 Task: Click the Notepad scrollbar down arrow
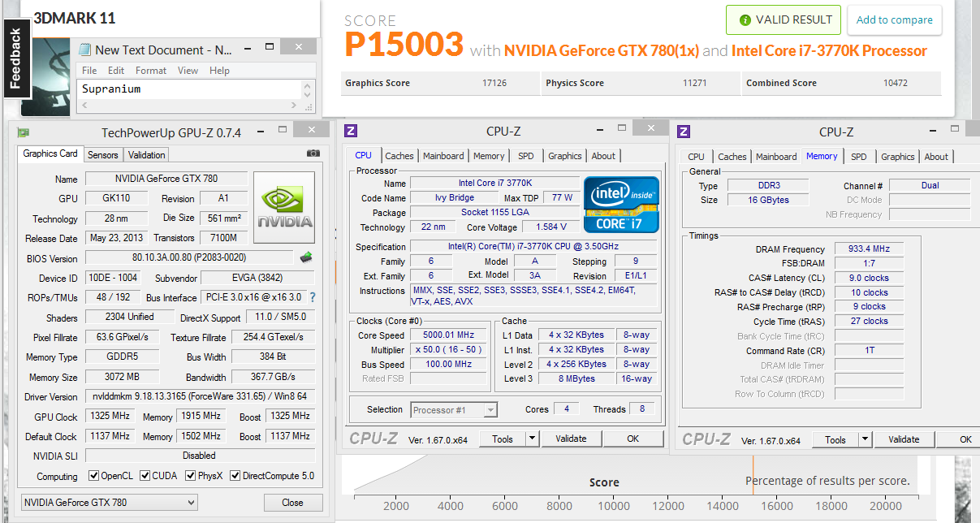(308, 94)
